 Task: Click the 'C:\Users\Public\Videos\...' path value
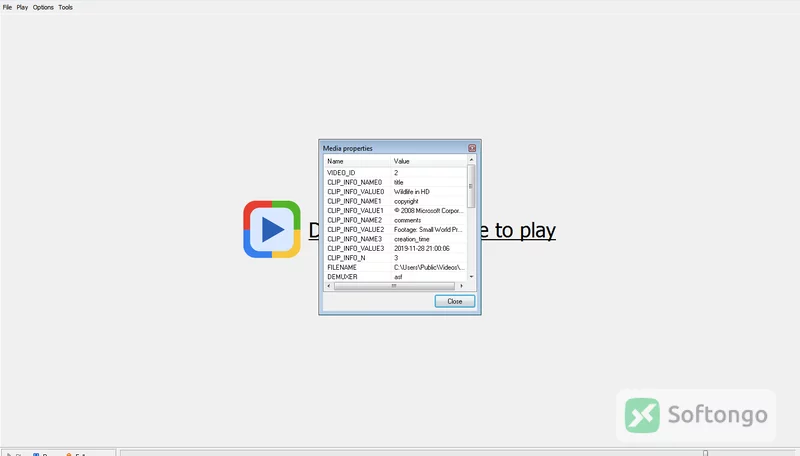(429, 267)
